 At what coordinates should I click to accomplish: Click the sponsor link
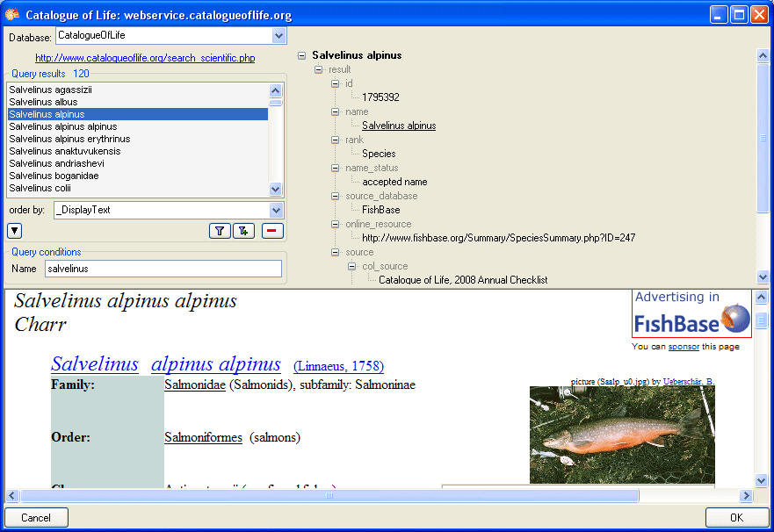[684, 347]
